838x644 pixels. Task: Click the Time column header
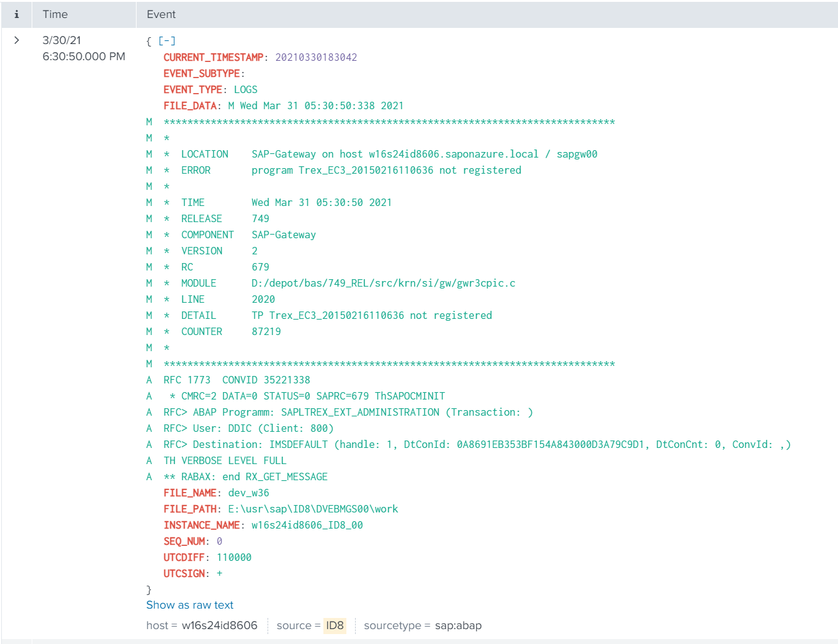[55, 14]
